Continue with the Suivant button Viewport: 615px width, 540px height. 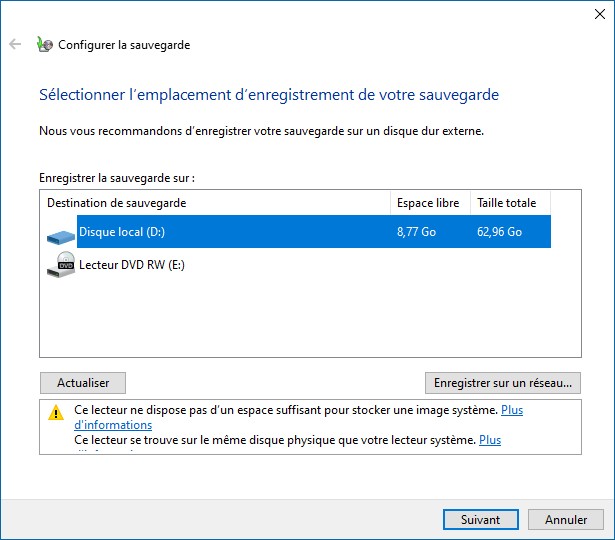click(x=480, y=520)
